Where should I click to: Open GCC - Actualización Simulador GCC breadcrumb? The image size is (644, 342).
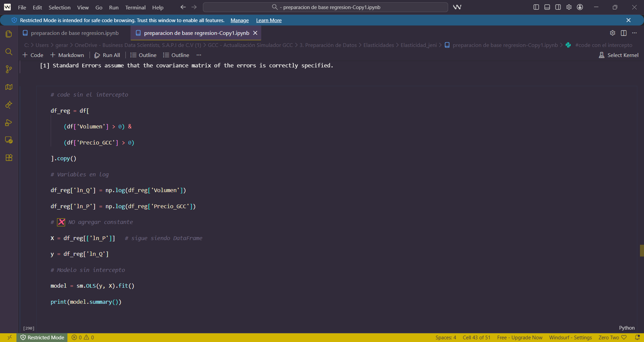(250, 45)
